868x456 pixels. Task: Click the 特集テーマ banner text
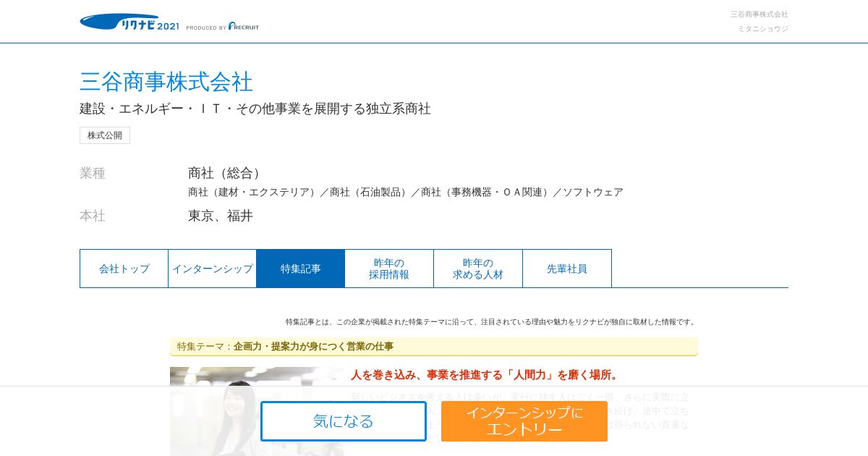pos(285,347)
